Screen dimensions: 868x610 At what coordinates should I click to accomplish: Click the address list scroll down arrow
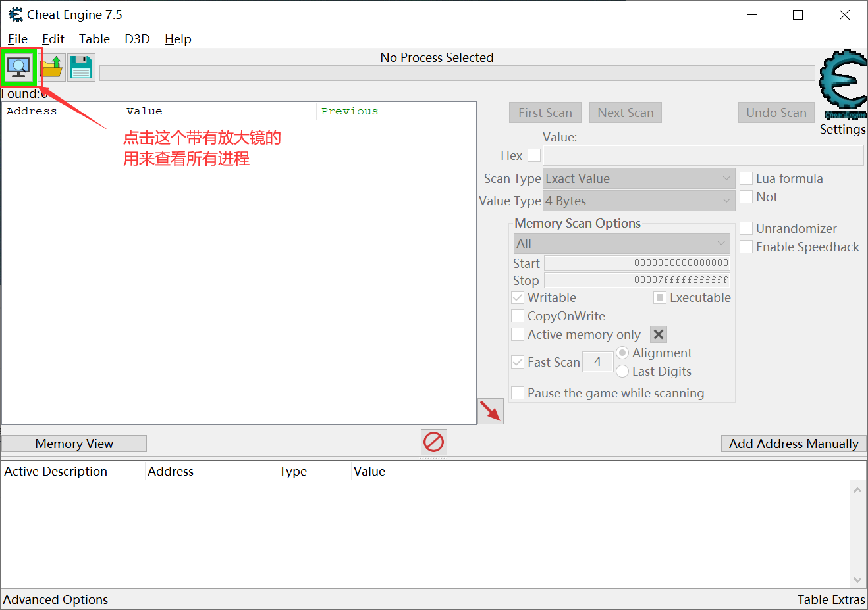[x=857, y=580]
